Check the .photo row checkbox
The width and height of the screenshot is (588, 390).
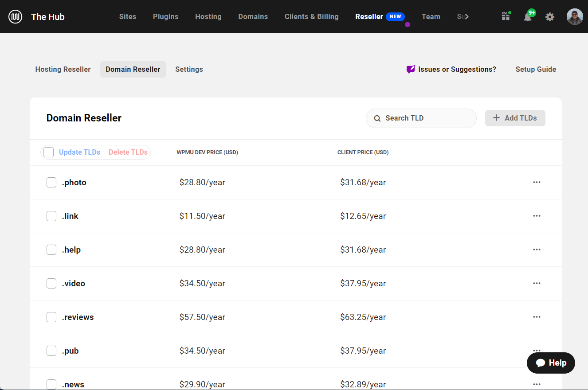point(51,182)
